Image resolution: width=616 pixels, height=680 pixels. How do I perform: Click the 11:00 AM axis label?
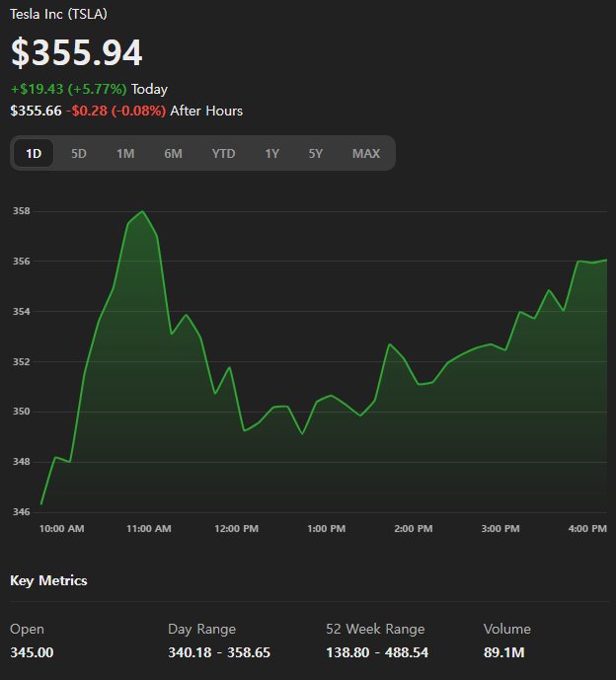pyautogui.click(x=149, y=529)
